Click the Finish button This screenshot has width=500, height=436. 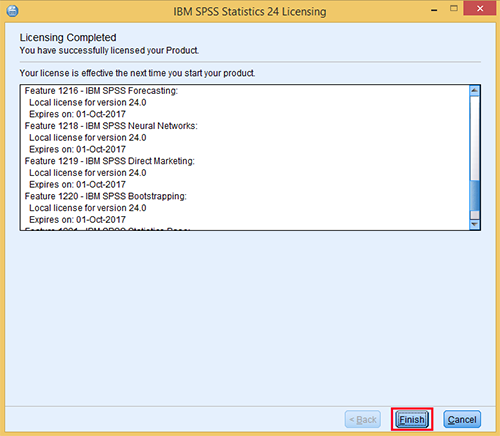point(412,419)
